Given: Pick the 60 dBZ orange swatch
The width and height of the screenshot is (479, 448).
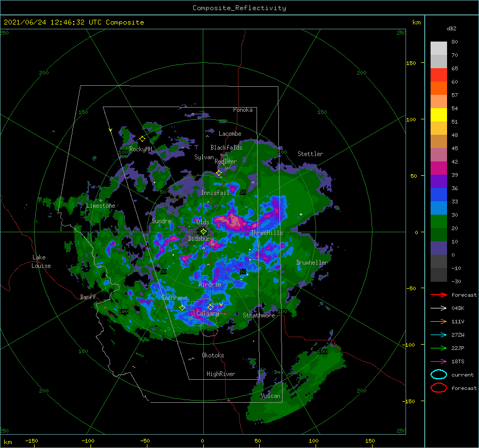Looking at the screenshot, I should [439, 88].
